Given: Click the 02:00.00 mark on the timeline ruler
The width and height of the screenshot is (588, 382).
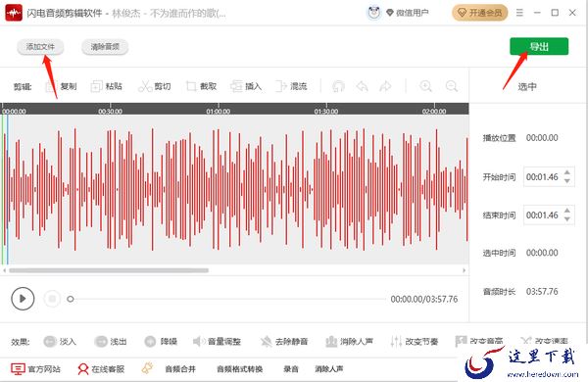Looking at the screenshot, I should coord(434,111).
